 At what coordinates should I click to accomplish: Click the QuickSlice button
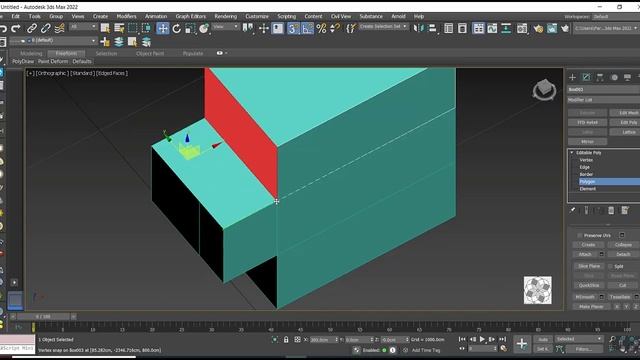589,285
